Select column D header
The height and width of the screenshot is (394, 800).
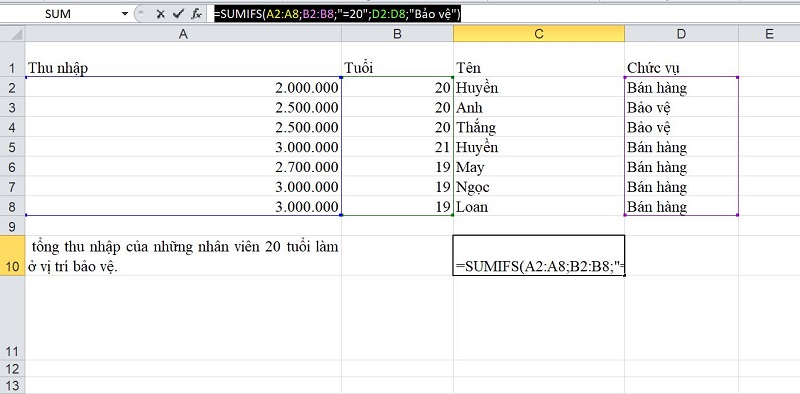pos(681,34)
